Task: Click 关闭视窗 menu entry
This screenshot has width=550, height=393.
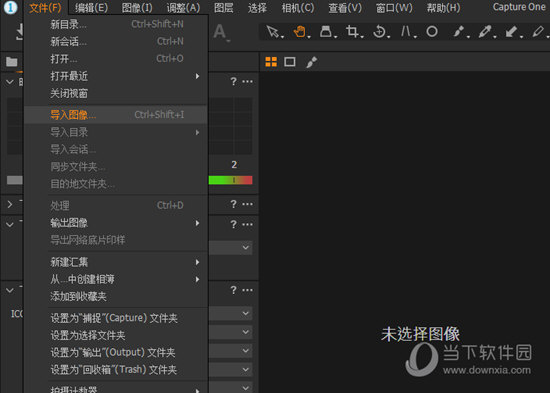Action: point(116,93)
